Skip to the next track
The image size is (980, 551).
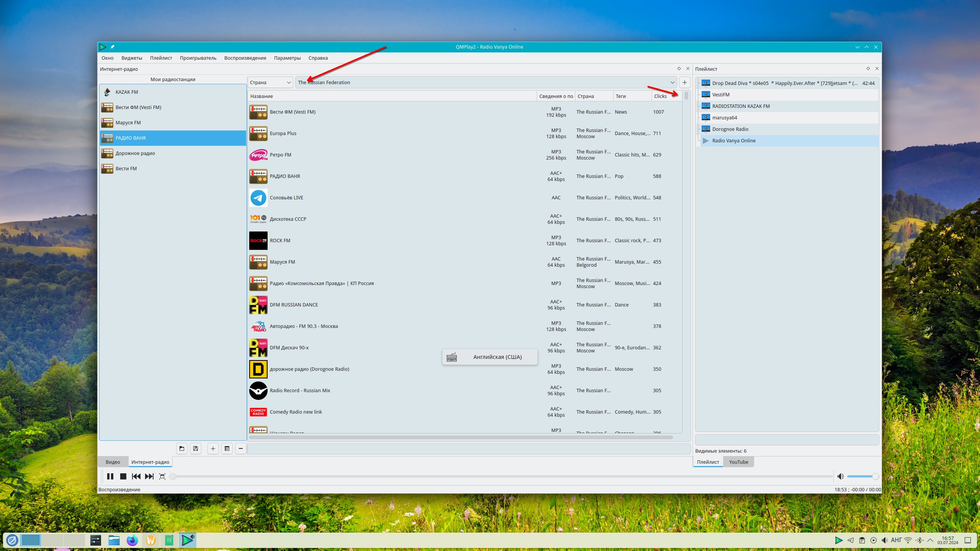click(149, 476)
